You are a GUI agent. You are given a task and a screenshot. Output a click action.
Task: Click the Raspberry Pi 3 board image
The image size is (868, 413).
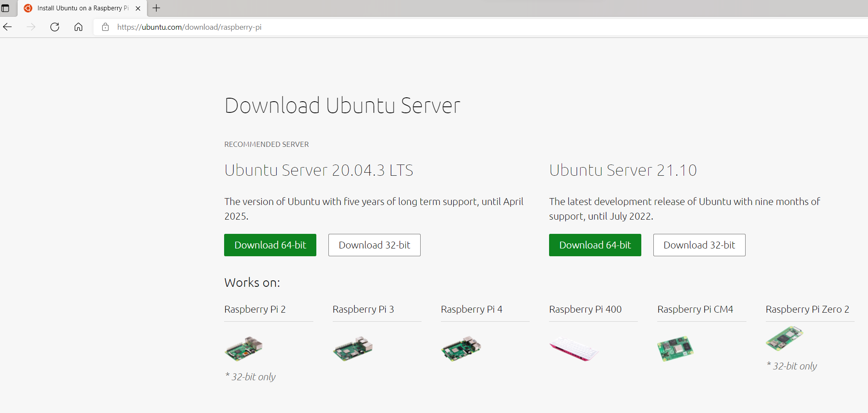point(353,348)
